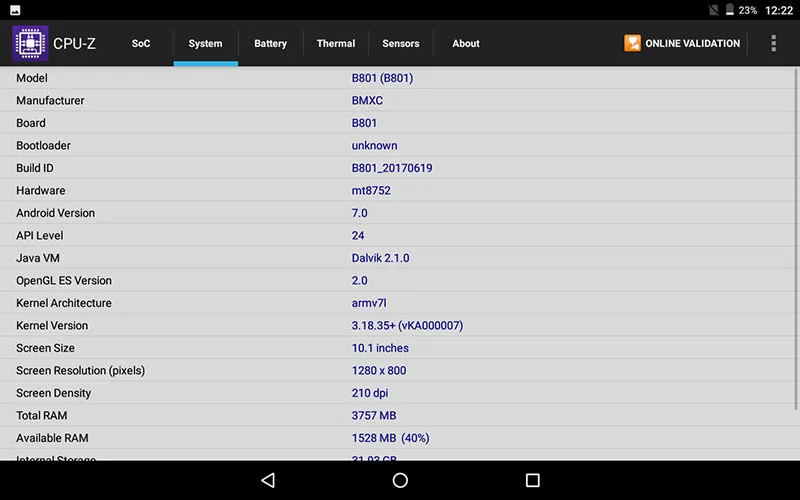
Task: Tap the orange Online Validation icon
Action: tap(632, 43)
